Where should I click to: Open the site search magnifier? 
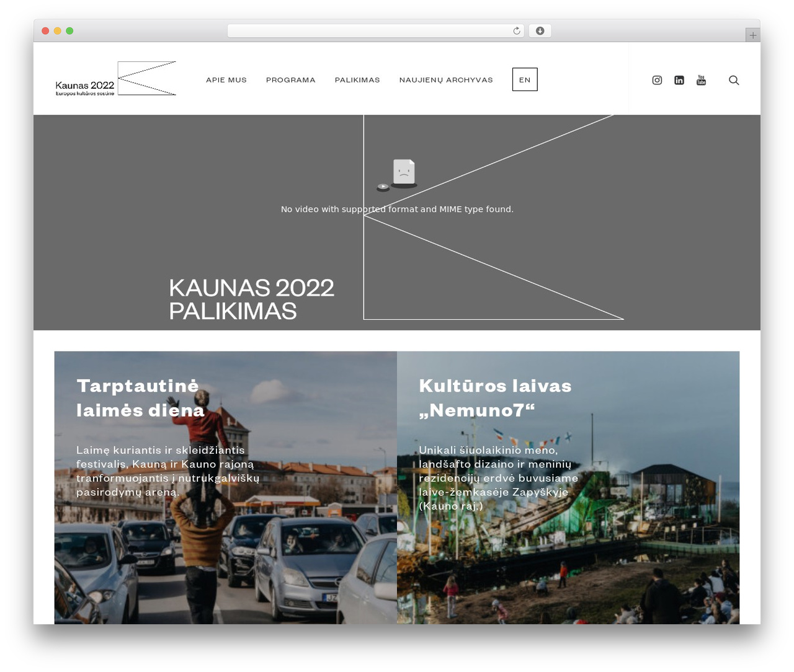(x=734, y=80)
